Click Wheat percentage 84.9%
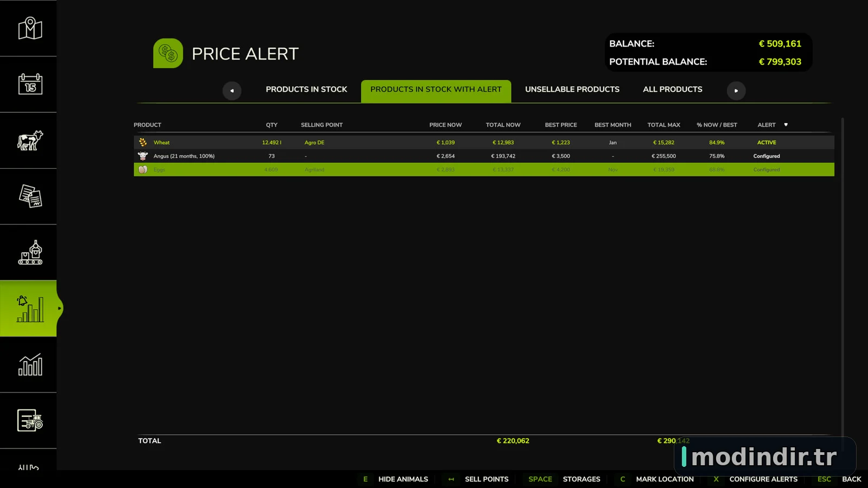This screenshot has height=488, width=868. [x=717, y=143]
